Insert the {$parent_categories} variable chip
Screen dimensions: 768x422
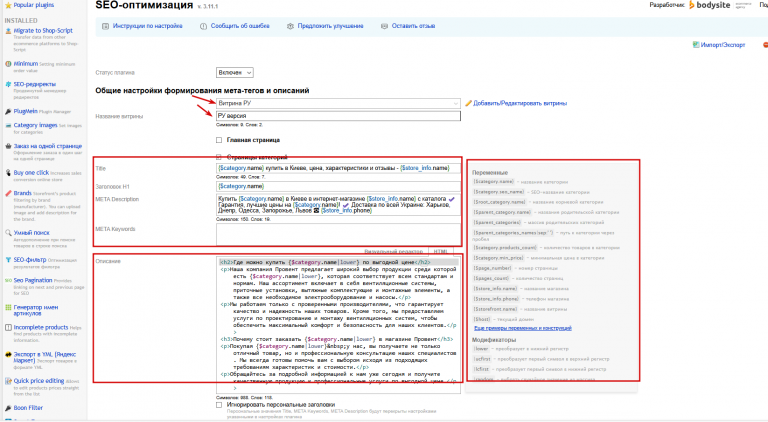click(x=497, y=222)
